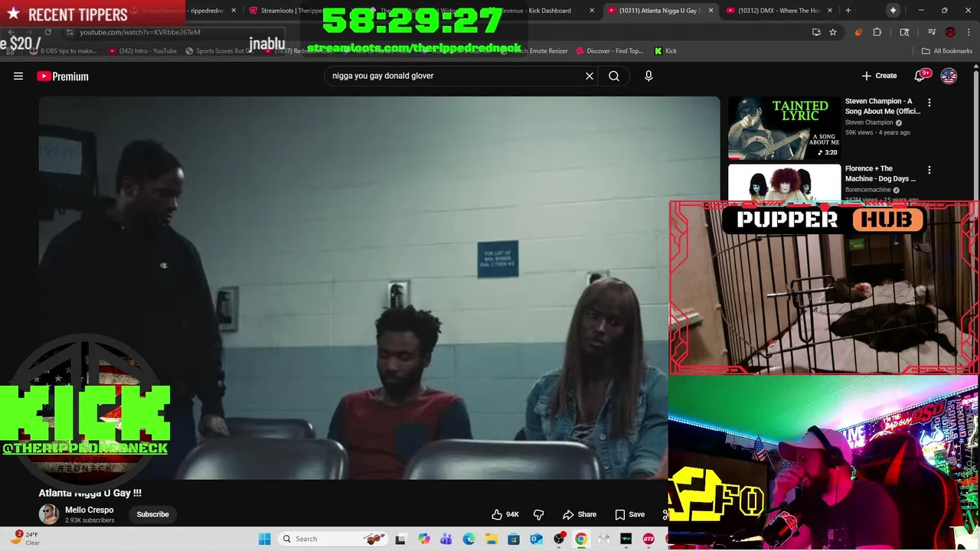Like the video with 94K likes
This screenshot has height=551, width=980.
505,514
